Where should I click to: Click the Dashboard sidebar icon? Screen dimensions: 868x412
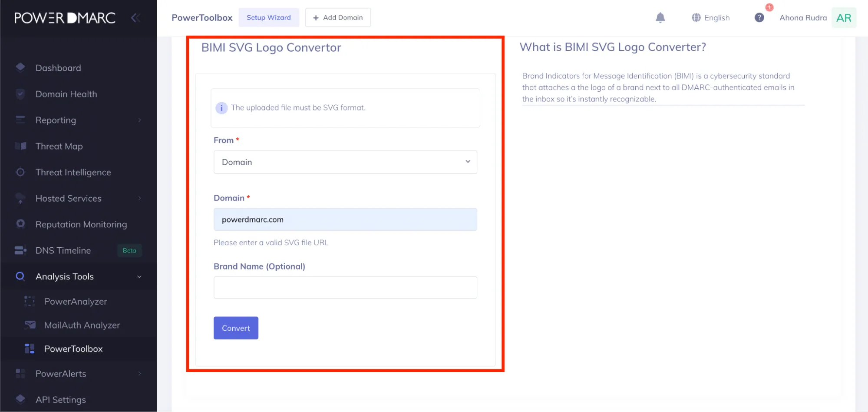[20, 67]
